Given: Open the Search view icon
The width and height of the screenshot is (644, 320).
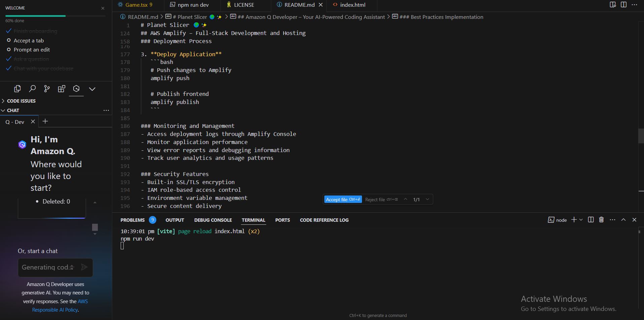Looking at the screenshot, I should pyautogui.click(x=32, y=89).
